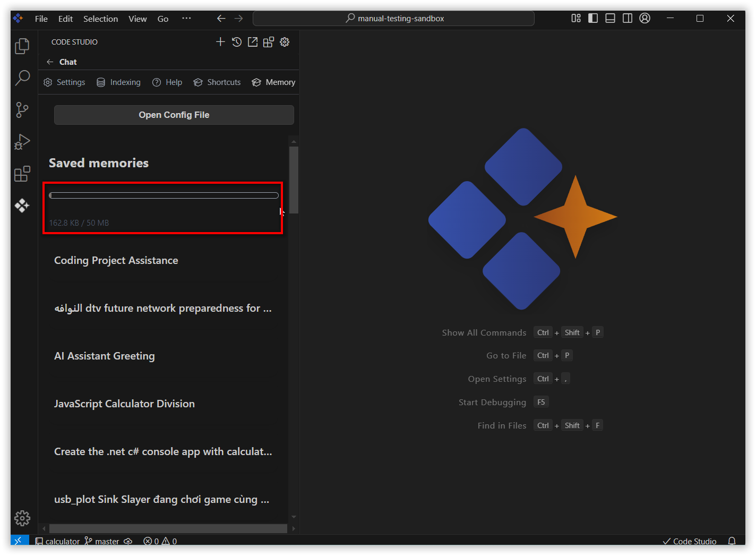This screenshot has height=556, width=756.
Task: Click the calculator status bar item
Action: click(57, 541)
